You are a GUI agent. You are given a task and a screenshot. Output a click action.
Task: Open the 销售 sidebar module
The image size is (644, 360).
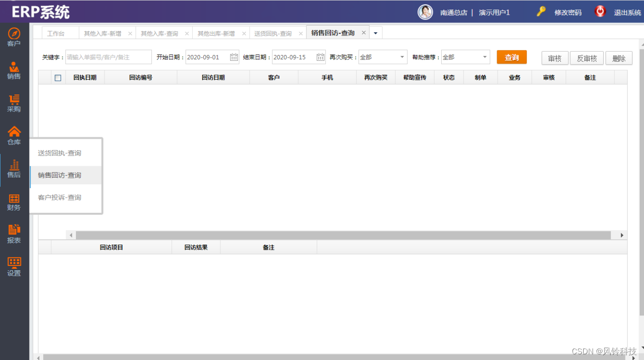click(x=14, y=70)
